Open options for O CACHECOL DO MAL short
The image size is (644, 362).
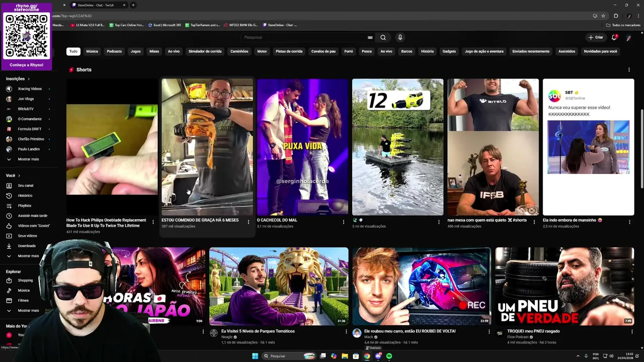(344, 222)
